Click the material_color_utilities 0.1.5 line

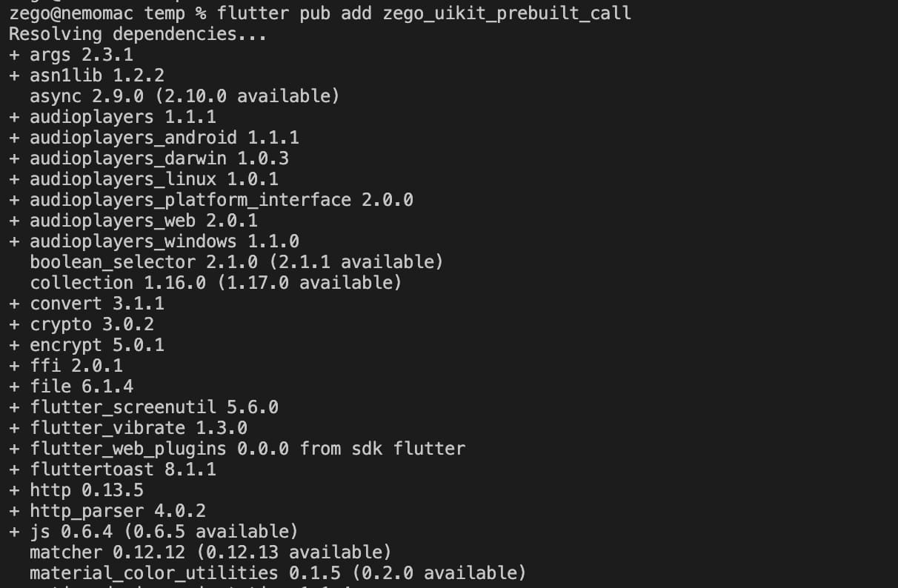[278, 573]
